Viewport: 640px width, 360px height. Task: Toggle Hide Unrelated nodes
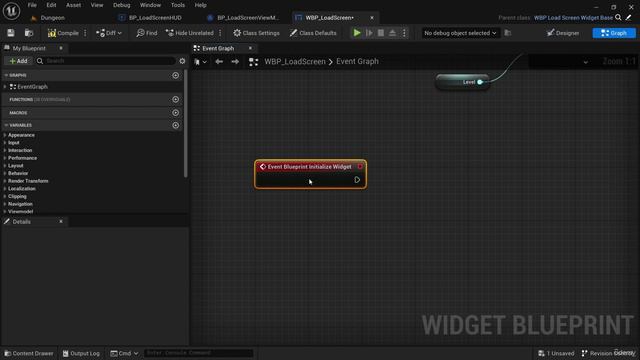[x=190, y=33]
